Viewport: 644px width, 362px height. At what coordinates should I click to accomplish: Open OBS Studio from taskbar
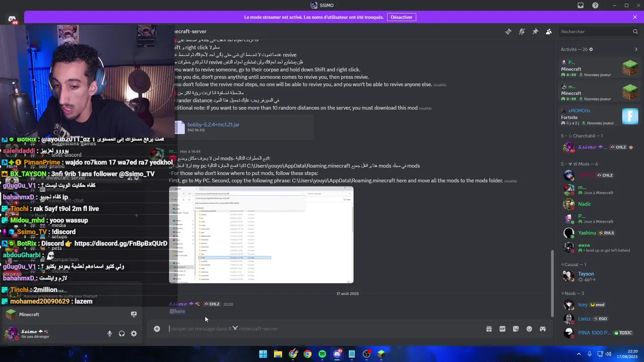click(x=367, y=354)
